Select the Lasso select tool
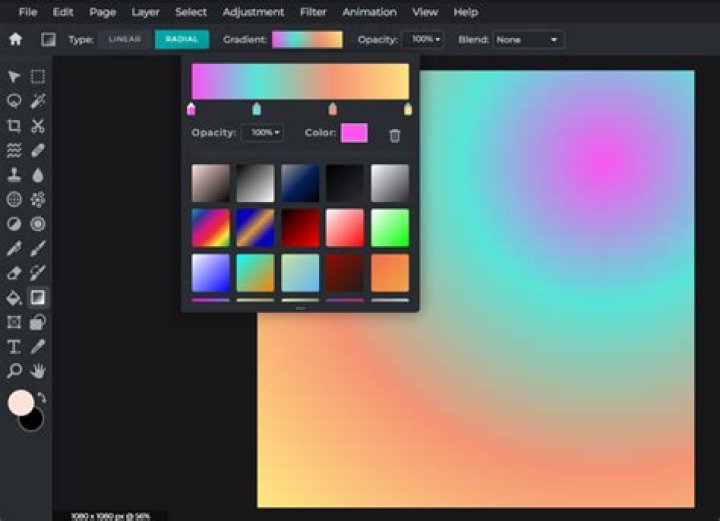 click(14, 101)
